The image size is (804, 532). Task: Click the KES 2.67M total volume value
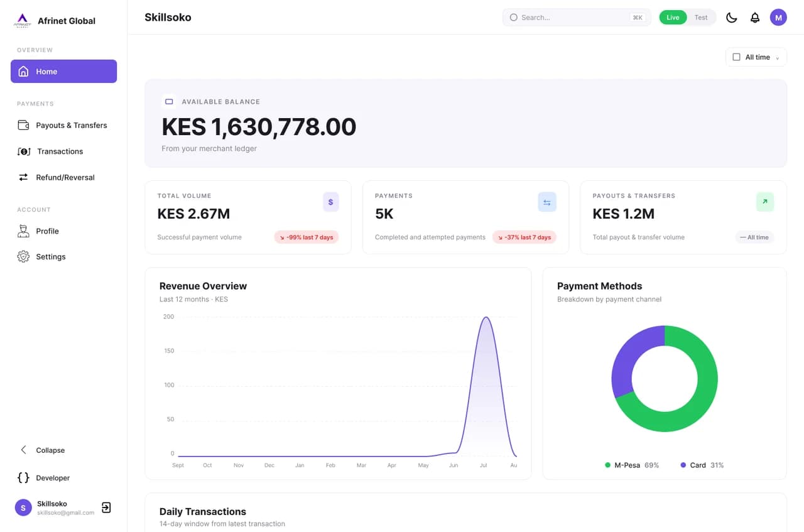pos(193,214)
